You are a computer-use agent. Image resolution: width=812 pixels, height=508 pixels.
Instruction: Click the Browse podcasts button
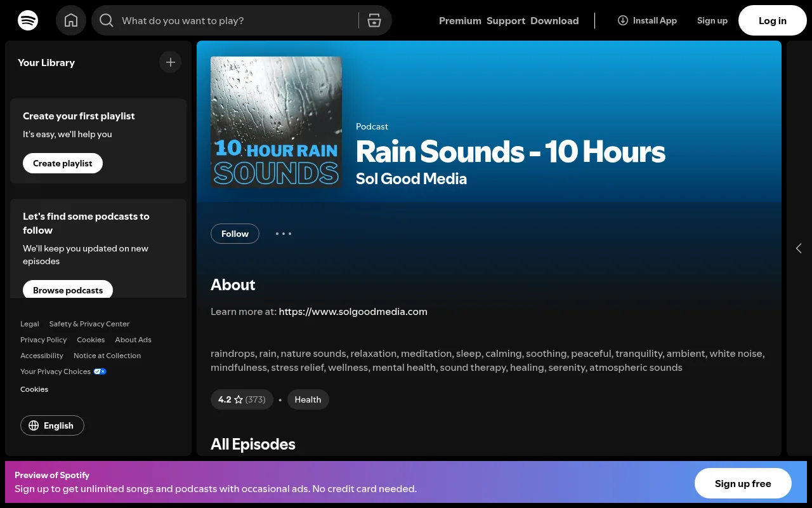click(x=68, y=290)
